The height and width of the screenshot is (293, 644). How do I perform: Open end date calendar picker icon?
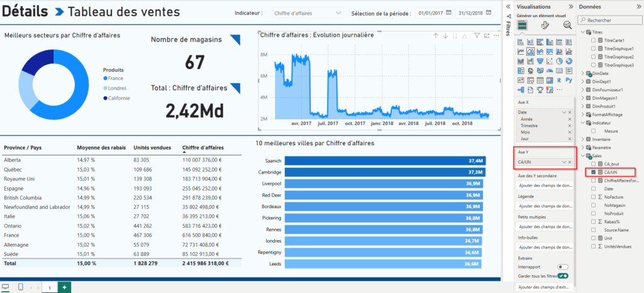[488, 13]
